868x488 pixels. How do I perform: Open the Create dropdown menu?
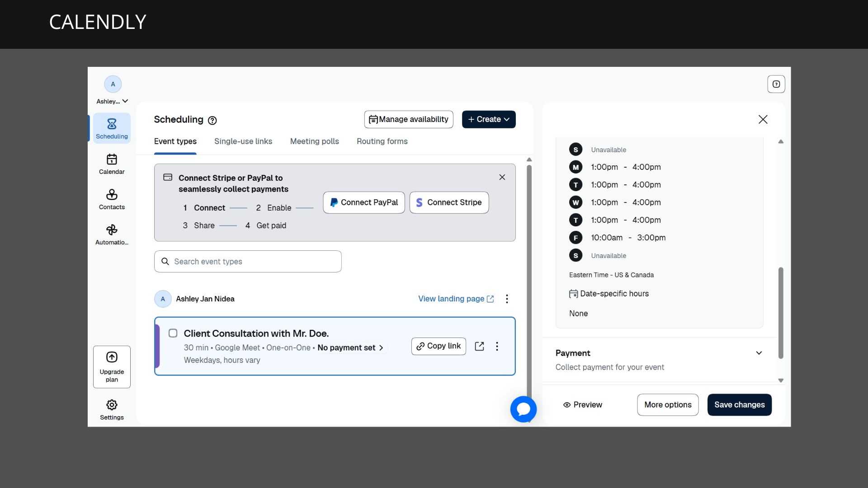click(489, 119)
